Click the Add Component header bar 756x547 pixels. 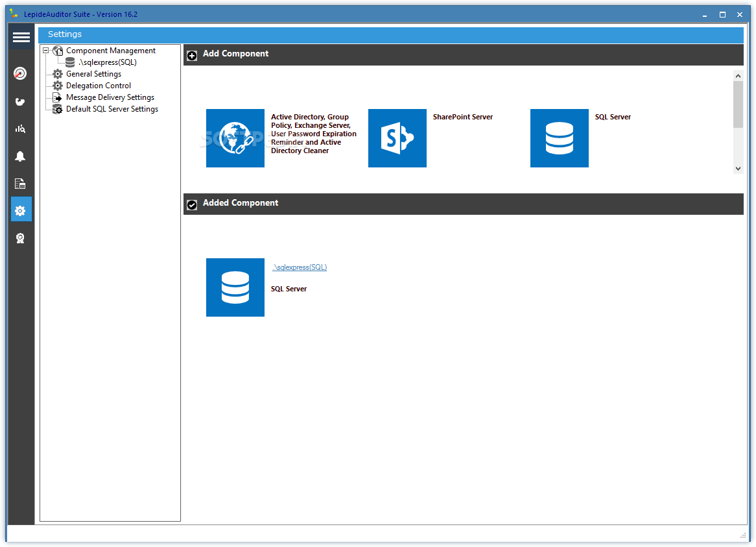(464, 55)
